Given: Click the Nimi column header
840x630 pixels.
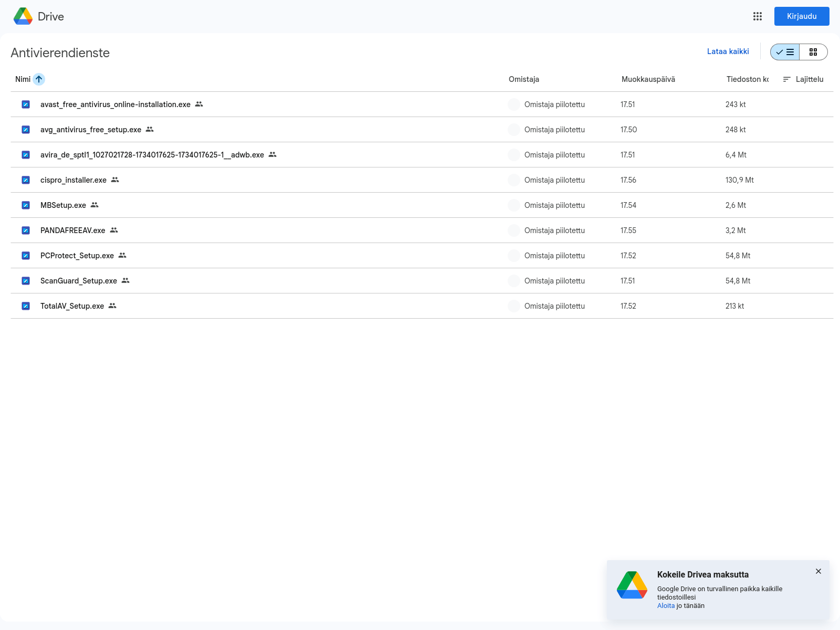Looking at the screenshot, I should pos(23,79).
